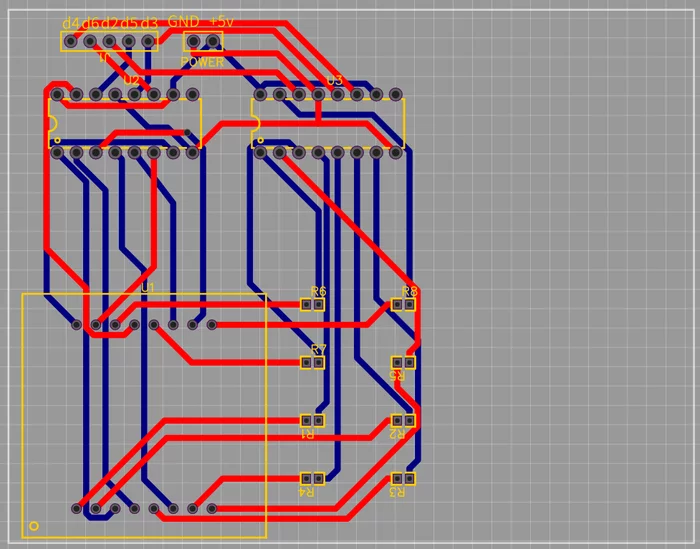
Task: Select the left pad of resistor R4
Action: point(306,479)
